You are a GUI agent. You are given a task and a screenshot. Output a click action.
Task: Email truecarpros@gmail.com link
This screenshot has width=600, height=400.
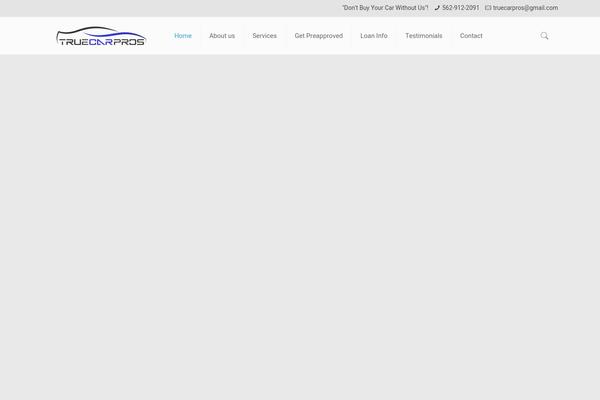pyautogui.click(x=525, y=8)
